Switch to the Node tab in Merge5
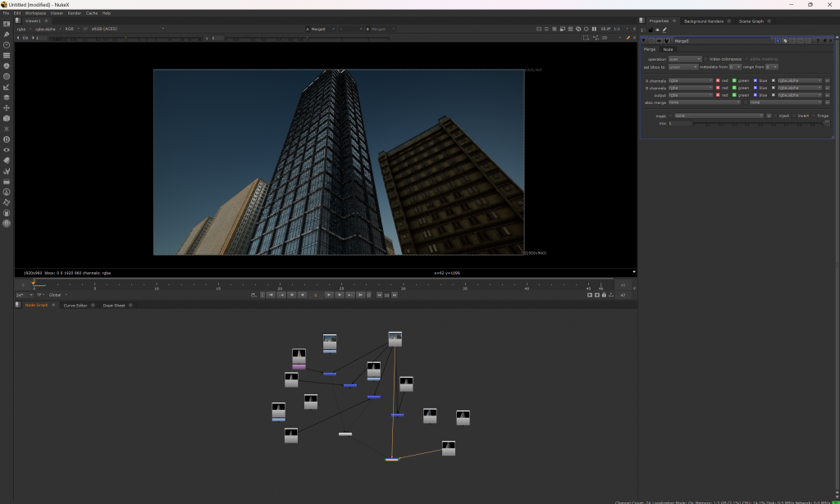 (668, 49)
